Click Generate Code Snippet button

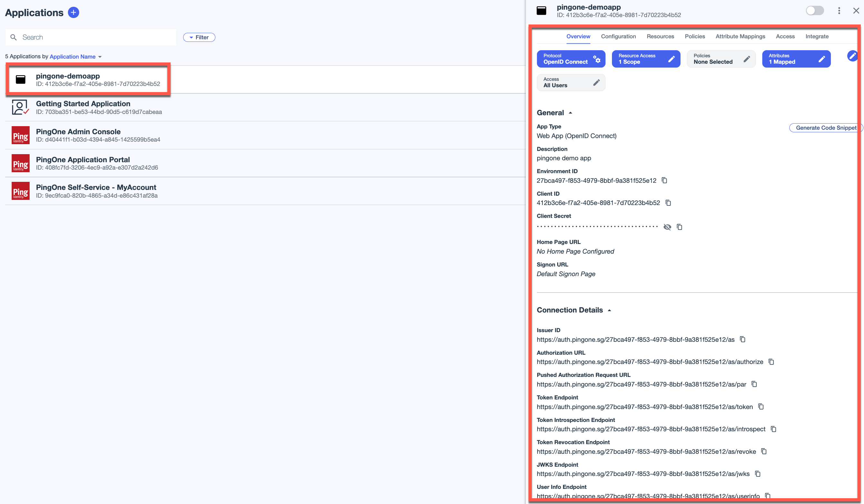[825, 128]
